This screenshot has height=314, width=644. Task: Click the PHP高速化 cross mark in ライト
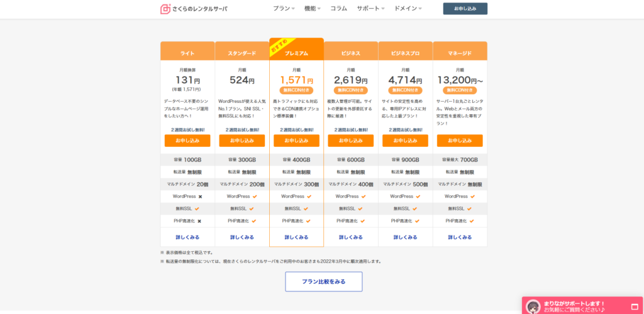click(199, 221)
